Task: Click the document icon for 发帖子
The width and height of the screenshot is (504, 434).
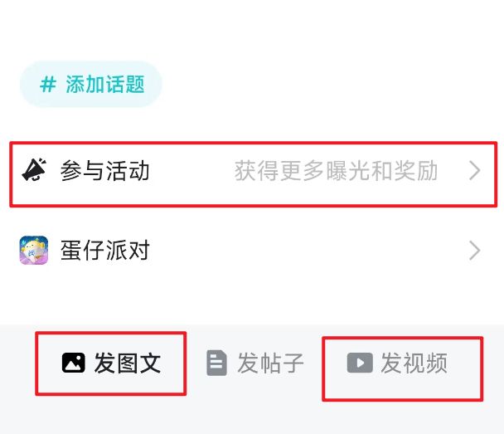Action: [216, 363]
